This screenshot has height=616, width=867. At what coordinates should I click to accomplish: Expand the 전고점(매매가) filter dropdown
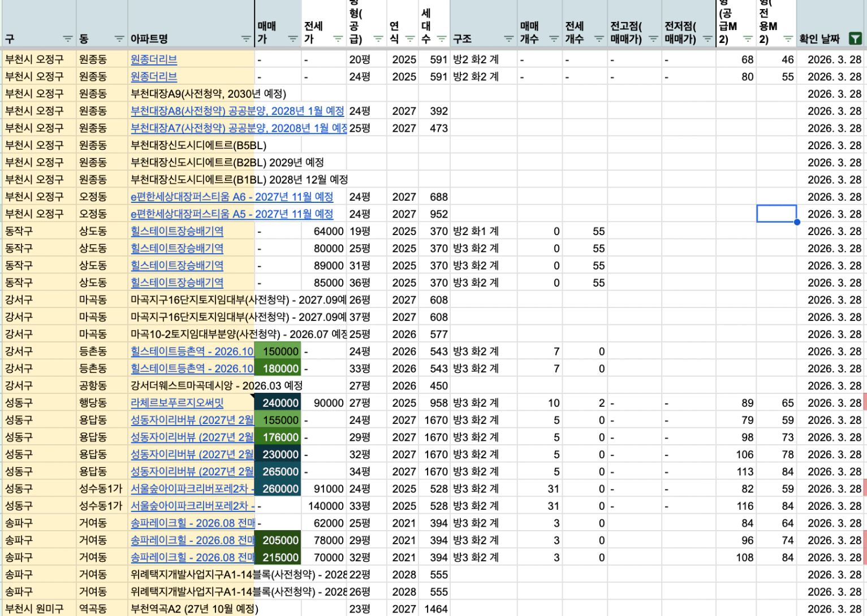[653, 39]
